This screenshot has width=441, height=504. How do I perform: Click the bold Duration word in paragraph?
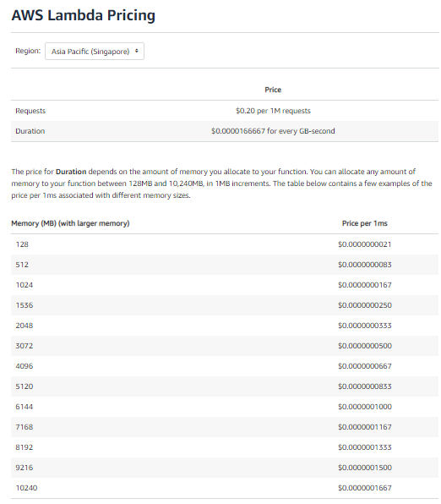coord(71,172)
